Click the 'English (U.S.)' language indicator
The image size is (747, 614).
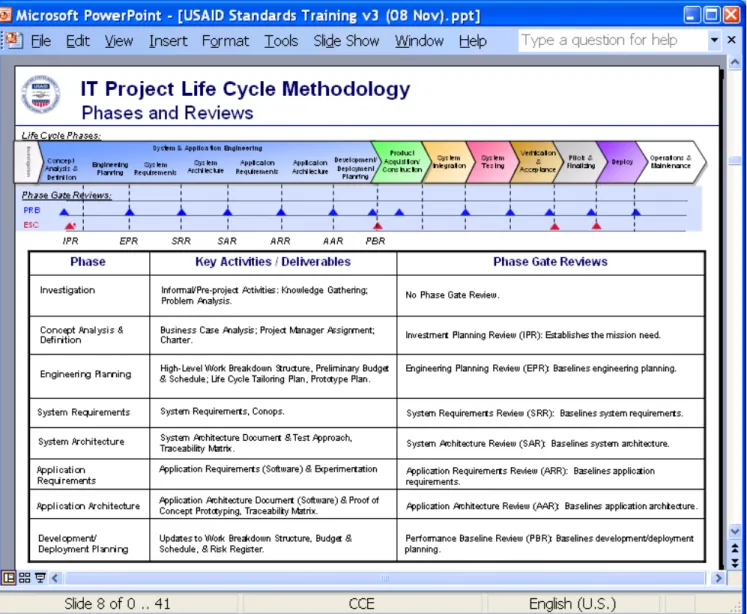point(572,604)
